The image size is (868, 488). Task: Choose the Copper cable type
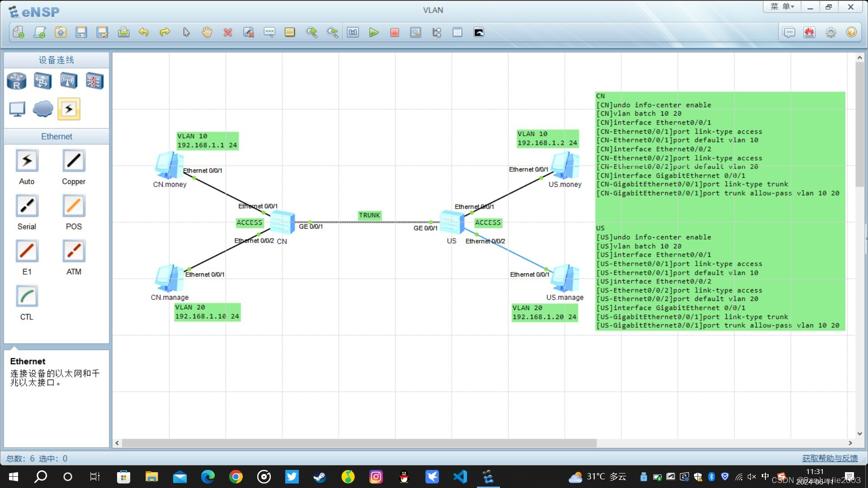[x=74, y=161]
